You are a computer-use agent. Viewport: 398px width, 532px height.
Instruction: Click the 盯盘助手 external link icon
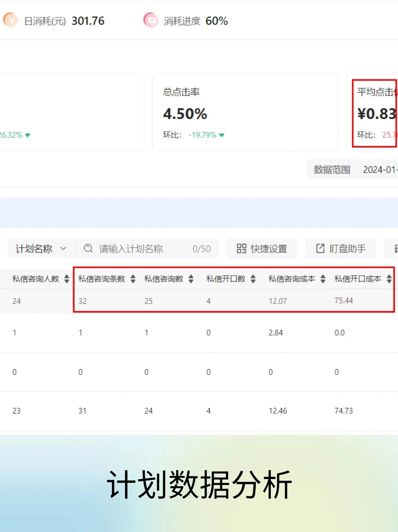click(x=320, y=248)
